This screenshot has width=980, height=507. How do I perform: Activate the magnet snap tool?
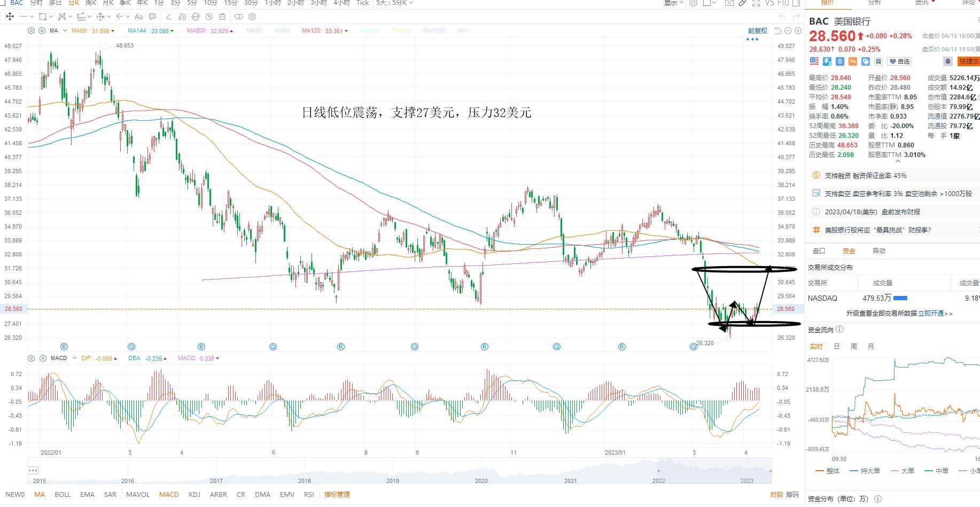182,17
